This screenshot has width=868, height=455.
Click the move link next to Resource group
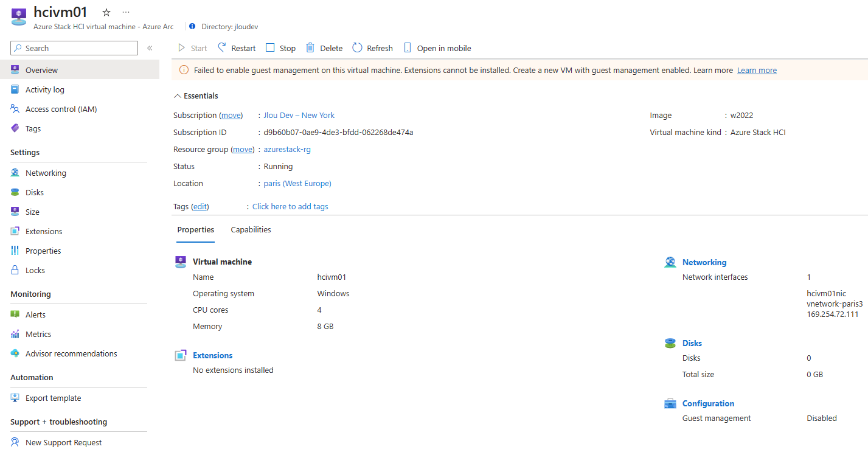(243, 150)
